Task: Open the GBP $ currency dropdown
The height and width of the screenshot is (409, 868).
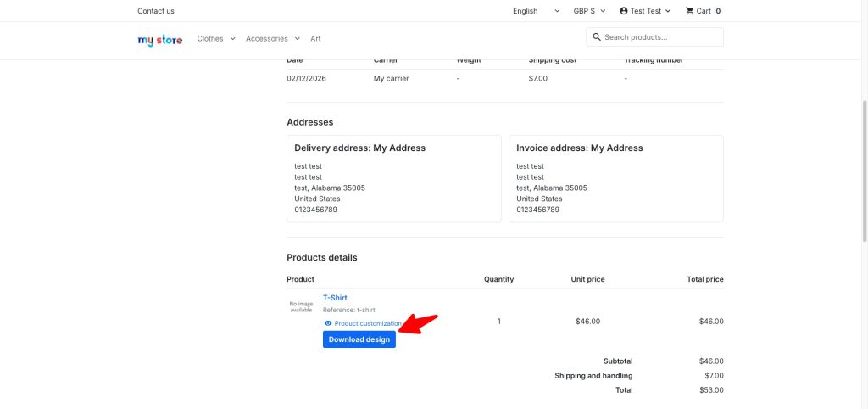Action: click(589, 11)
